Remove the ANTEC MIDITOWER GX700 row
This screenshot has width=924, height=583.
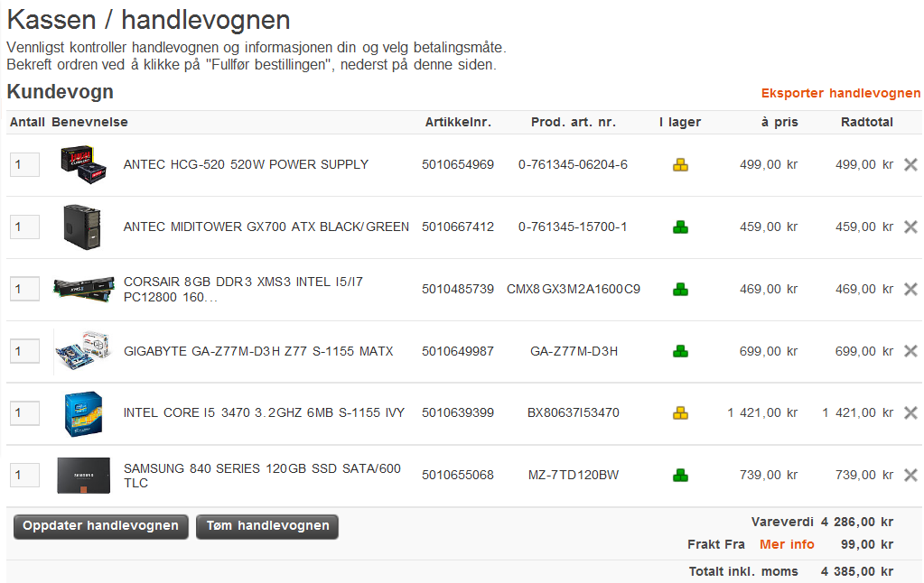pyautogui.click(x=910, y=227)
